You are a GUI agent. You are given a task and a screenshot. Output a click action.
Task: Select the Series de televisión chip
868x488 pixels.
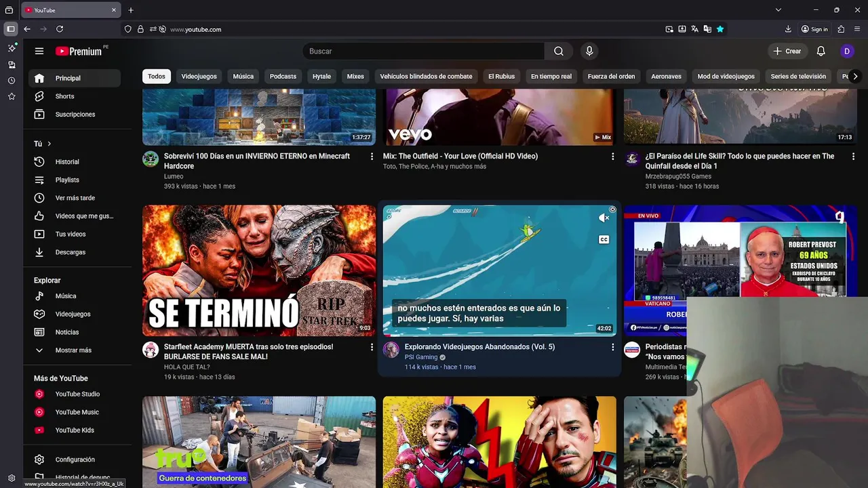[798, 77]
